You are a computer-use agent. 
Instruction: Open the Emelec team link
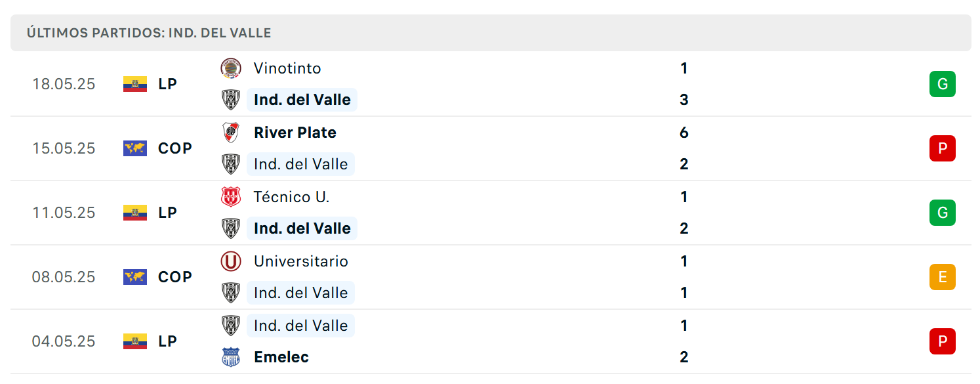coord(281,357)
